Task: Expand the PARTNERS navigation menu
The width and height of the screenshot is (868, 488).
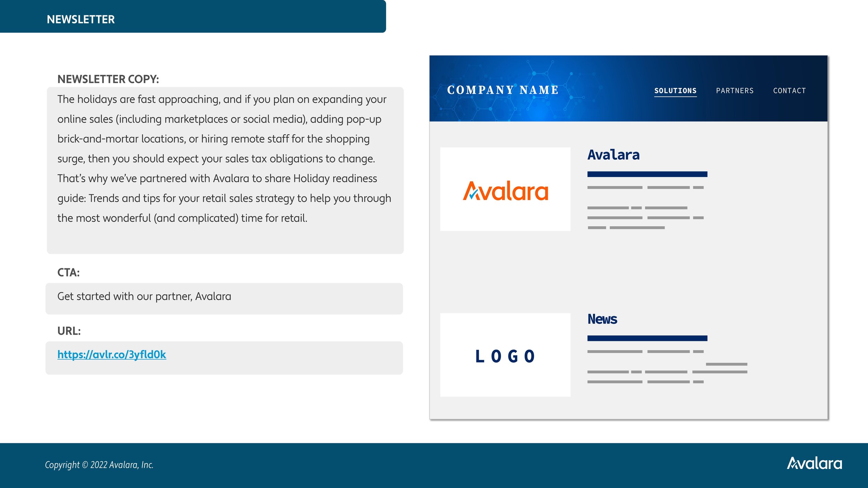Action: tap(735, 91)
